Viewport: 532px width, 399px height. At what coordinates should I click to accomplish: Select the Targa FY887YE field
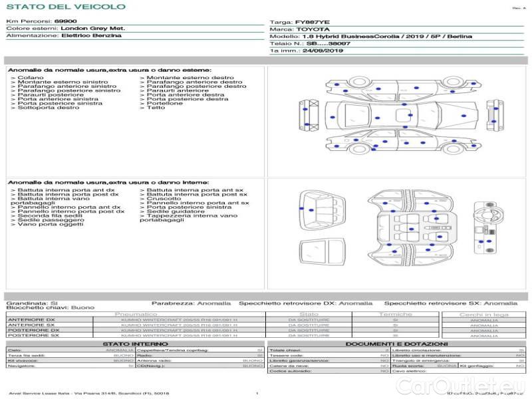[300, 22]
